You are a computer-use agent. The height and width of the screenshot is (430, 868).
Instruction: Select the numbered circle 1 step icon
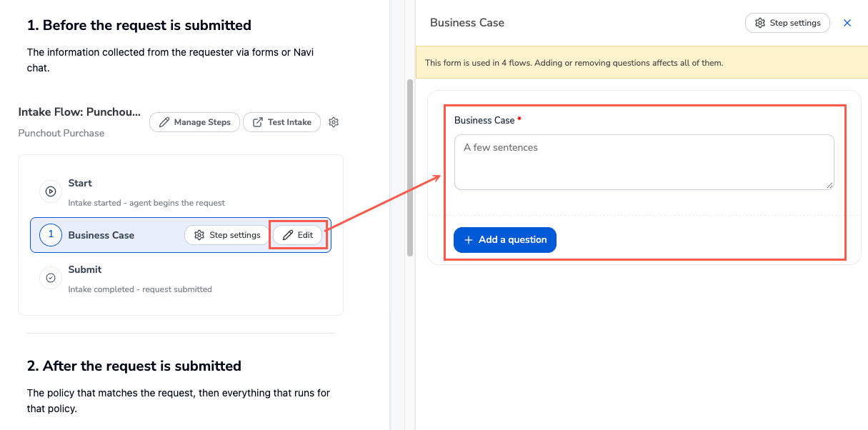(51, 235)
